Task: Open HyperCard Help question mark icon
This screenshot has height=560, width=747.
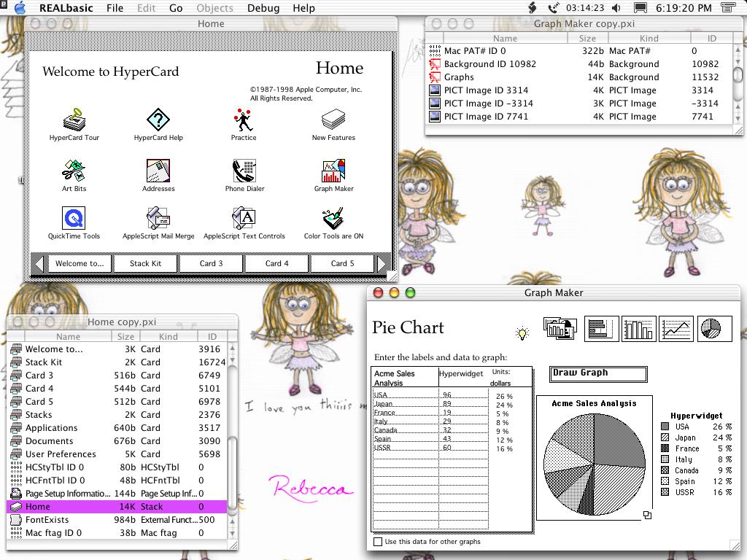Action: 158,119
